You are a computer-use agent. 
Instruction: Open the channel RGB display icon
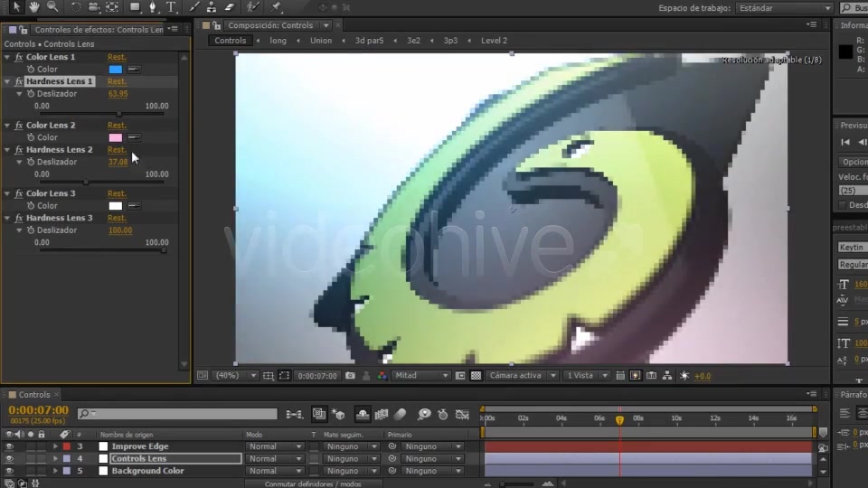coord(382,376)
